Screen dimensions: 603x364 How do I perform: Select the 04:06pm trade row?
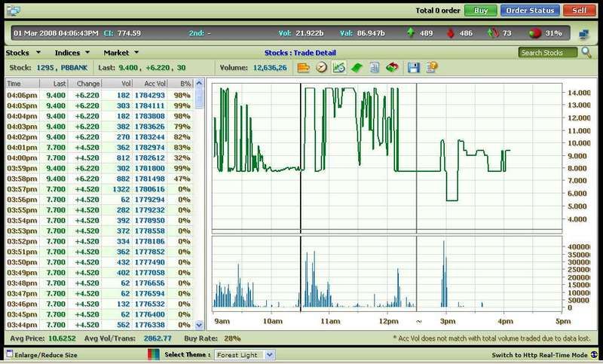pos(99,95)
